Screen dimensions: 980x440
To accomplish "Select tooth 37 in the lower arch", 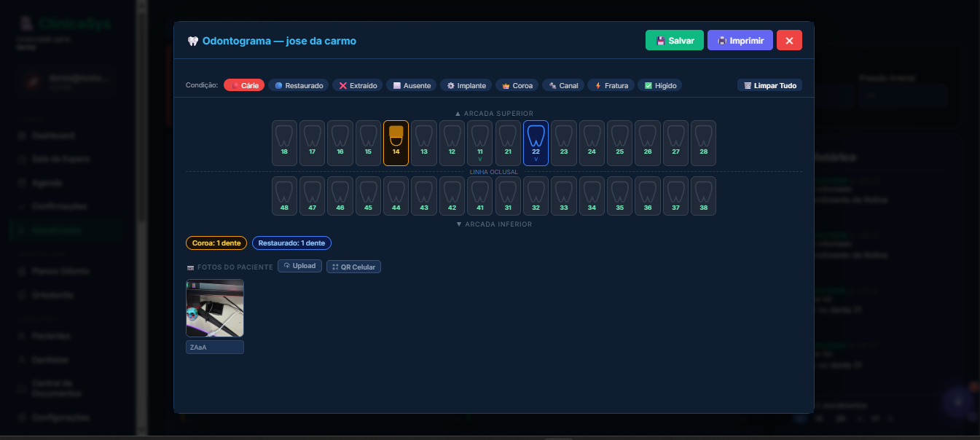I will coord(675,196).
